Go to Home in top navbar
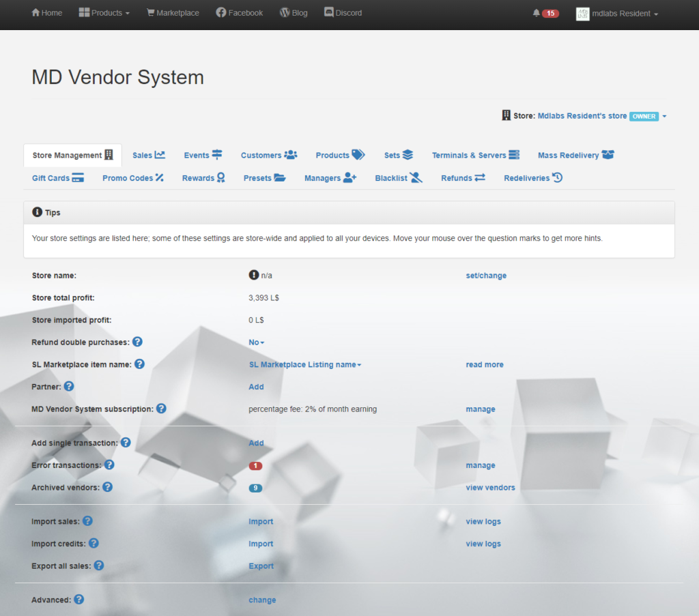699x616 pixels. [47, 13]
